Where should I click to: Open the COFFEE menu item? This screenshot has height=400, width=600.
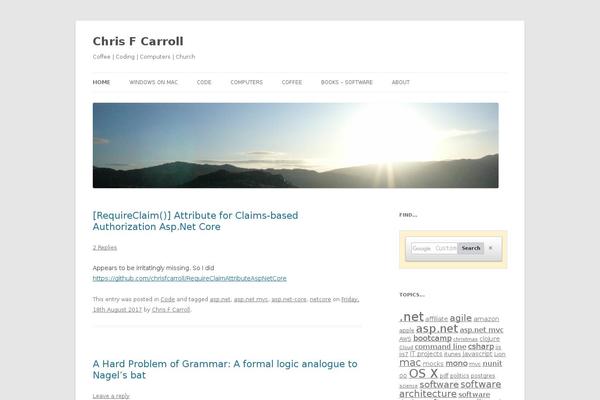(292, 82)
